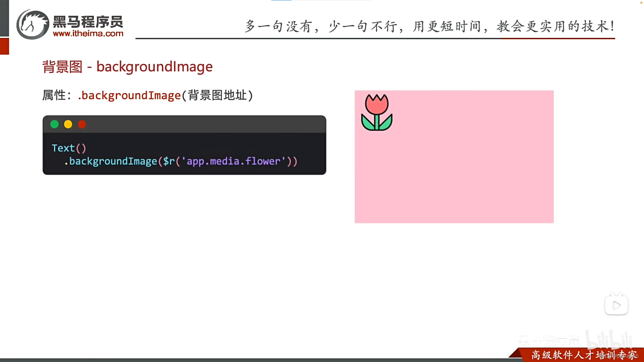Image resolution: width=644 pixels, height=362 pixels.
Task: Click the red dot in code window
Action: point(82,124)
